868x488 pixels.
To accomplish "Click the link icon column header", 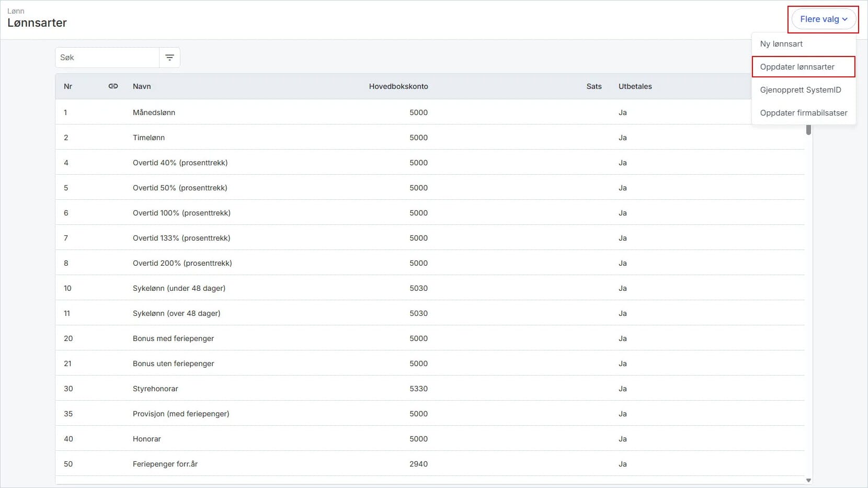I will point(113,86).
